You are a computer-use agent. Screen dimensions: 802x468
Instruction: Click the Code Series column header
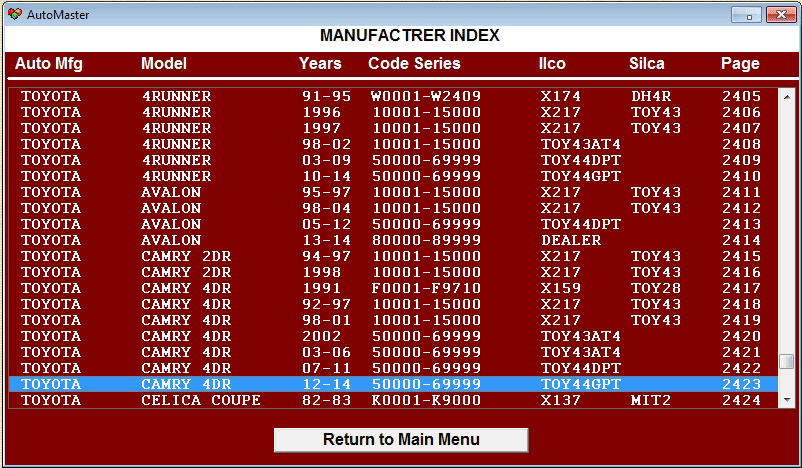[414, 63]
